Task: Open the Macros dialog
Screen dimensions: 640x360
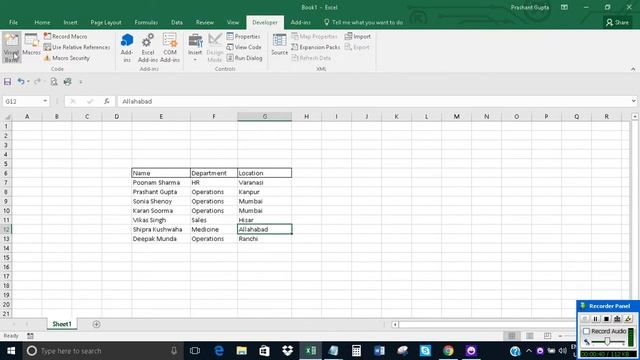Action: point(31,45)
